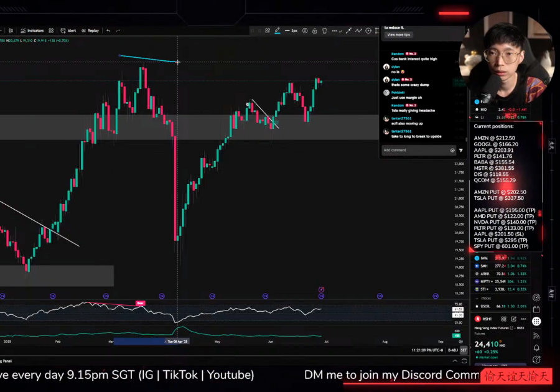
Task: Delete the selected drawing with trash icon
Action: pos(324,30)
